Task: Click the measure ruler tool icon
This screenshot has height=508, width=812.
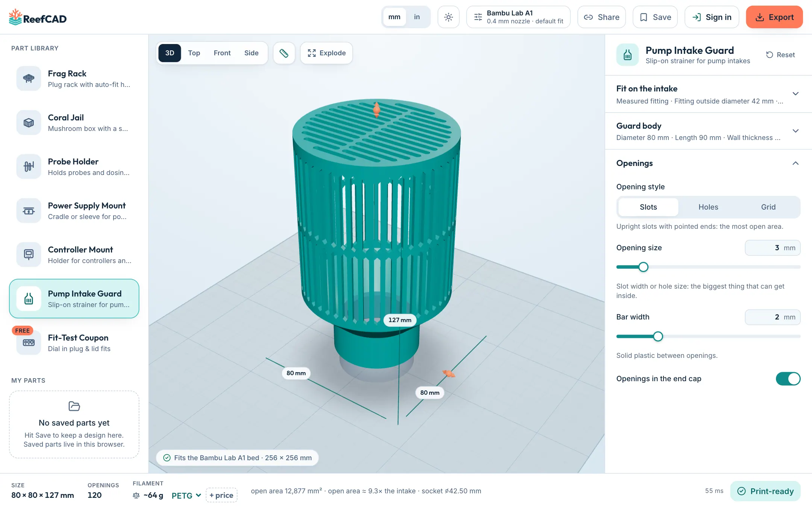Action: pos(284,53)
